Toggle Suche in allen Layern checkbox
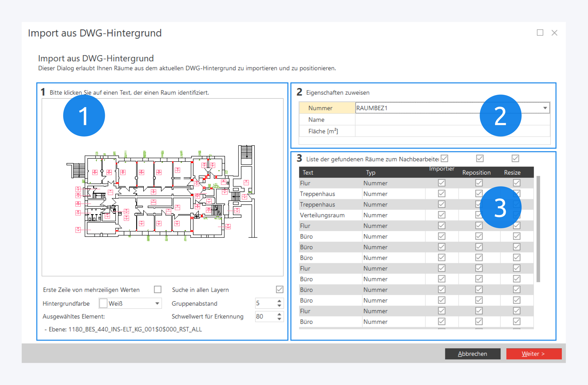 tap(280, 289)
